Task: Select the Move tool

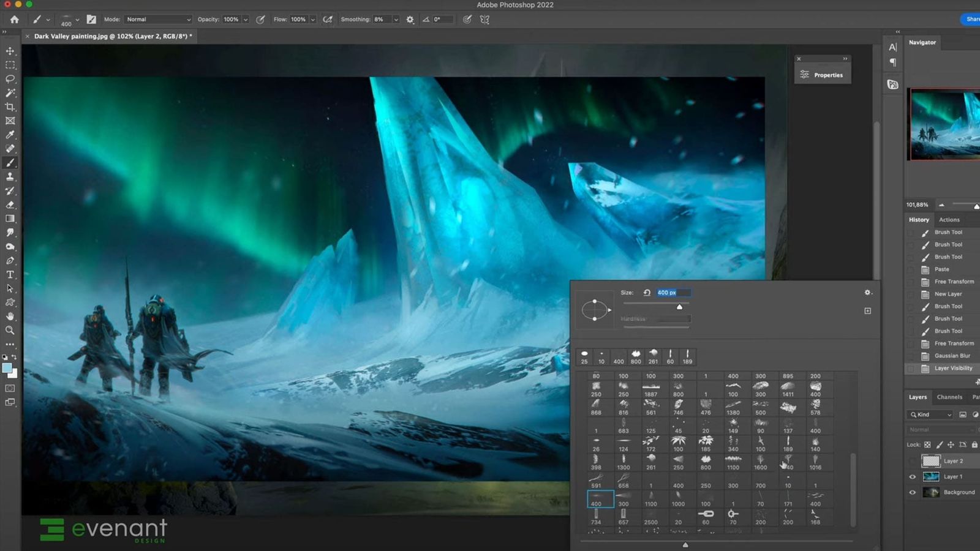Action: point(10,51)
